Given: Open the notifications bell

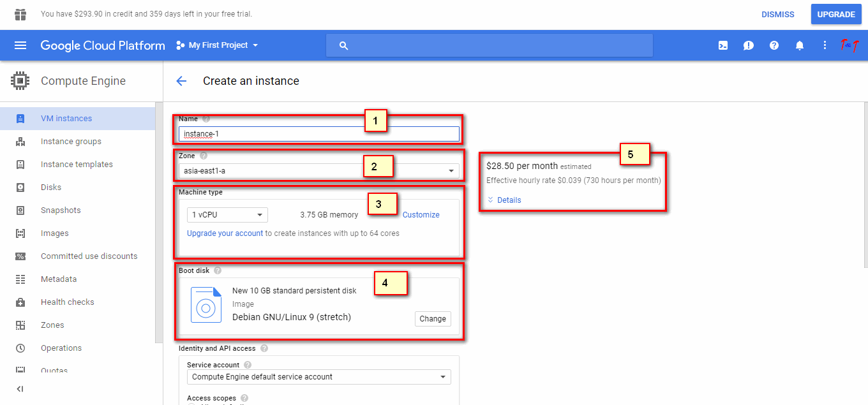Looking at the screenshot, I should (800, 45).
